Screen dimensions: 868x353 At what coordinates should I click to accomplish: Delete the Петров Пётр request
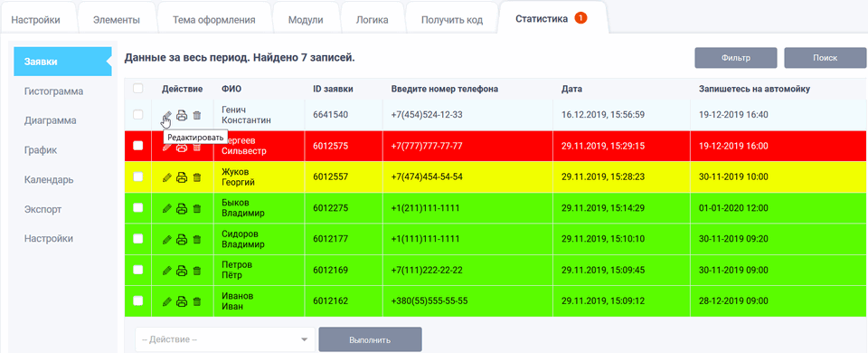tap(197, 271)
